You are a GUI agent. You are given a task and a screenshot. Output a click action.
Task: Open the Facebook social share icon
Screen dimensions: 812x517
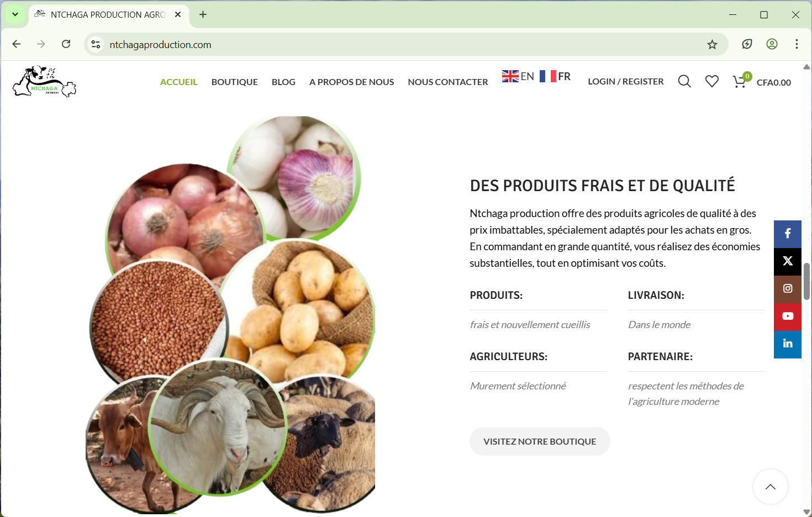[x=788, y=234]
